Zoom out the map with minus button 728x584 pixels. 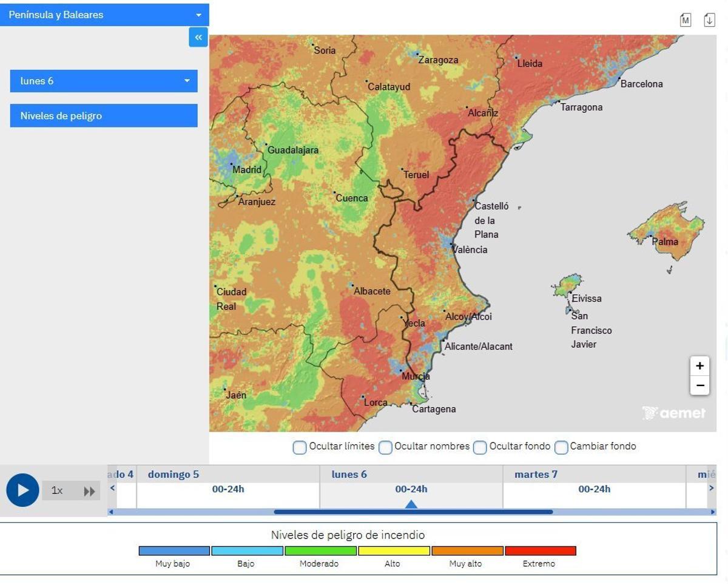[699, 385]
